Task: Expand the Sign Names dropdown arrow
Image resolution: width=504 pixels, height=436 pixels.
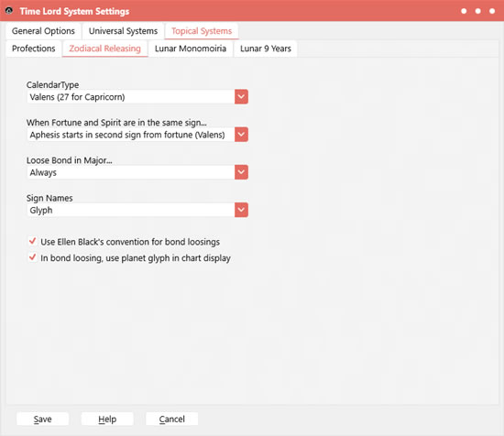Action: [x=241, y=210]
